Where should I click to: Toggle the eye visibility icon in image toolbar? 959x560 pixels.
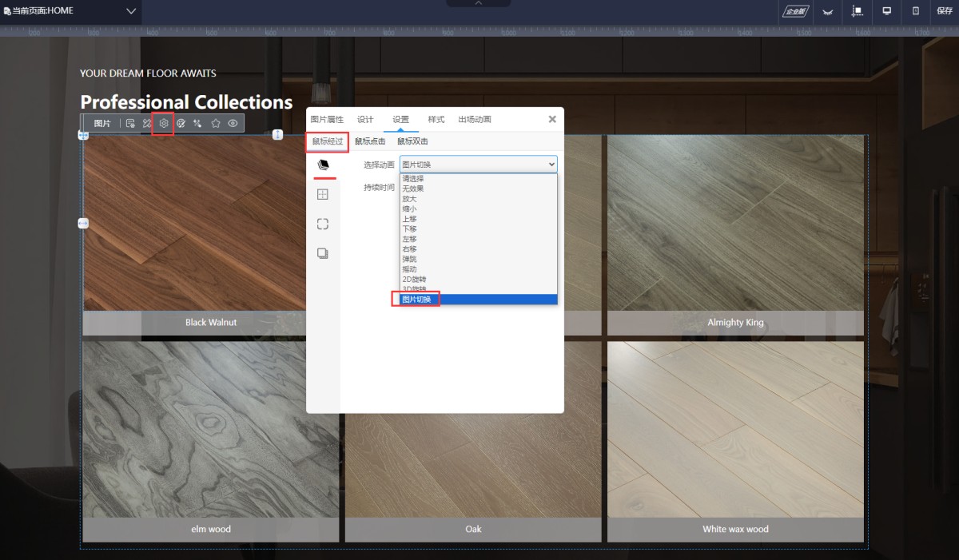pos(233,123)
